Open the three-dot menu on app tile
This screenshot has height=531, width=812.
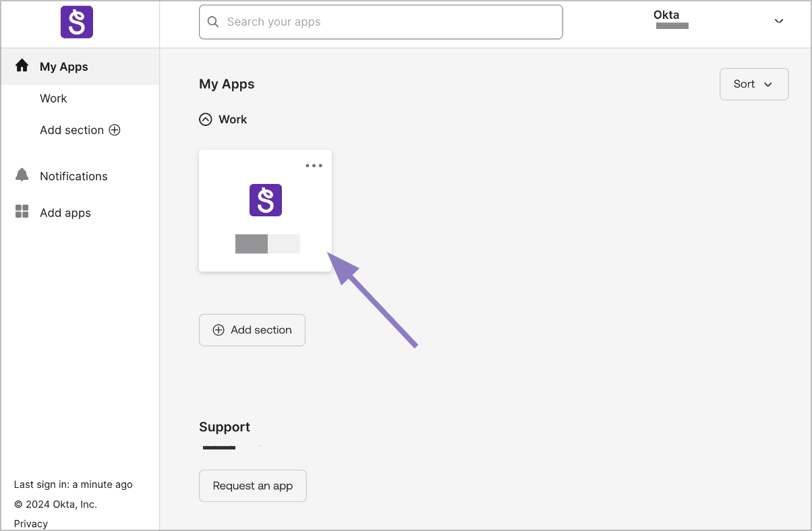coord(314,166)
